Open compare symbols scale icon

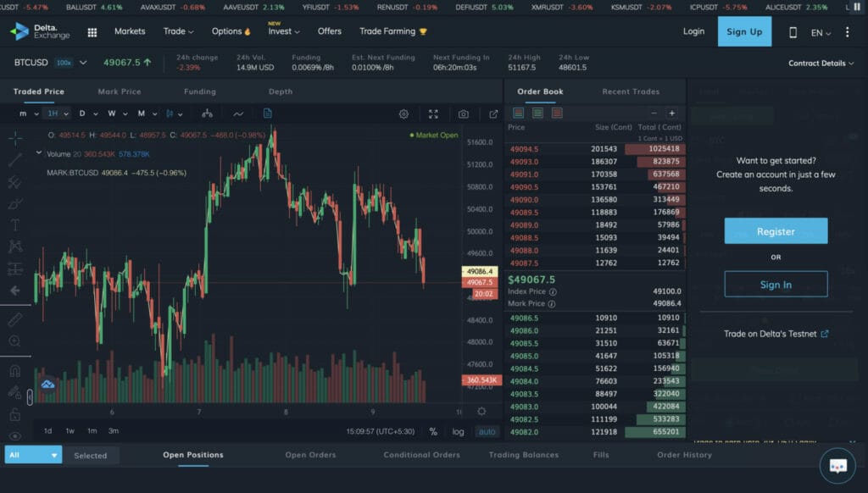point(207,114)
